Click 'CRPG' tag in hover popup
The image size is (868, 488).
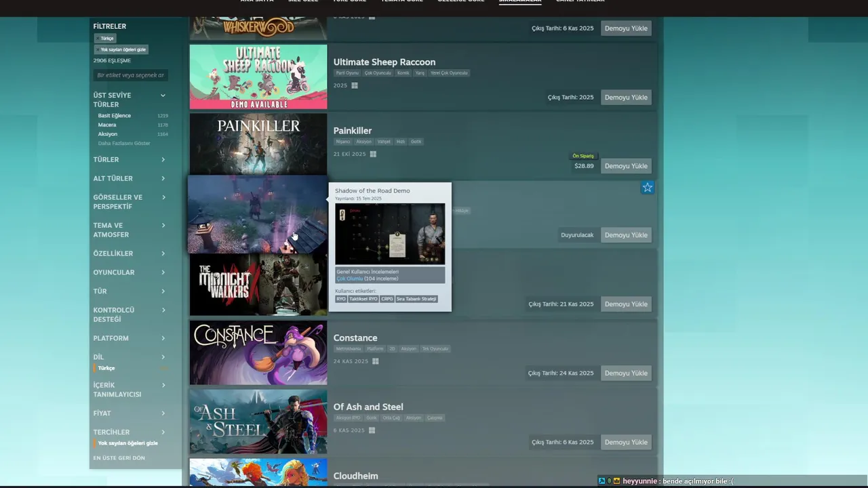(387, 299)
